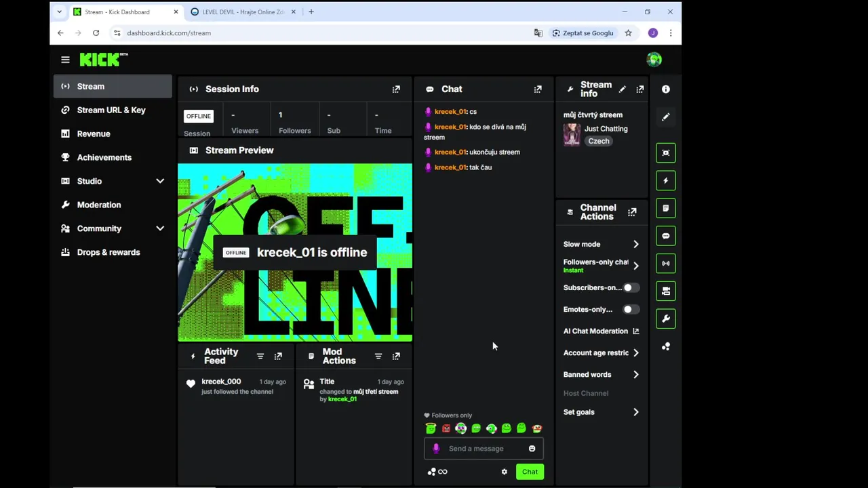This screenshot has width=868, height=488.
Task: Click krecek_01 username in the Mod Actions entry
Action: [342, 399]
